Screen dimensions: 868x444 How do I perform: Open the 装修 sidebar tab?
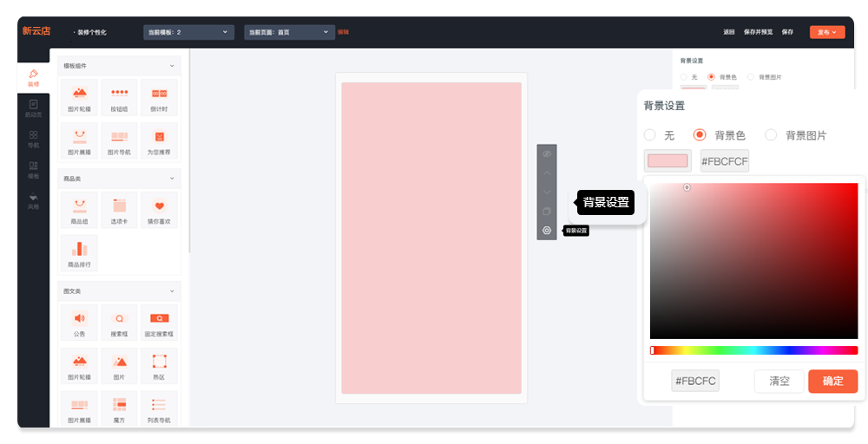33,78
